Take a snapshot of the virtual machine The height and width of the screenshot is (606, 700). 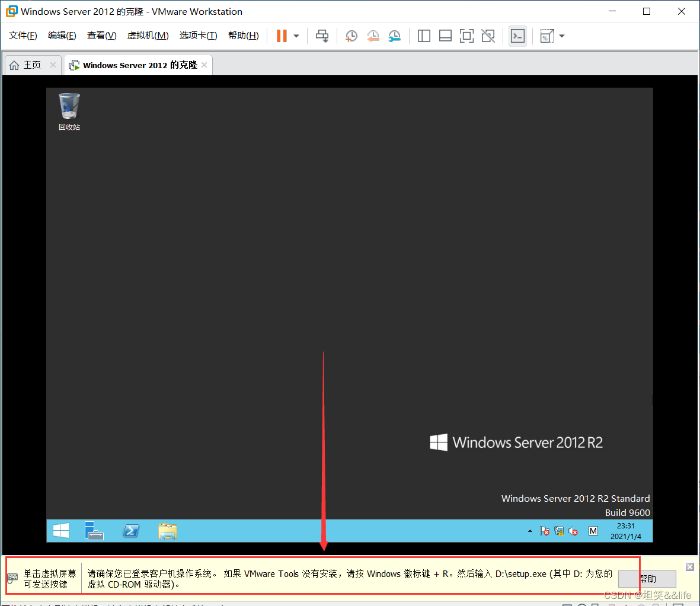coord(351,36)
